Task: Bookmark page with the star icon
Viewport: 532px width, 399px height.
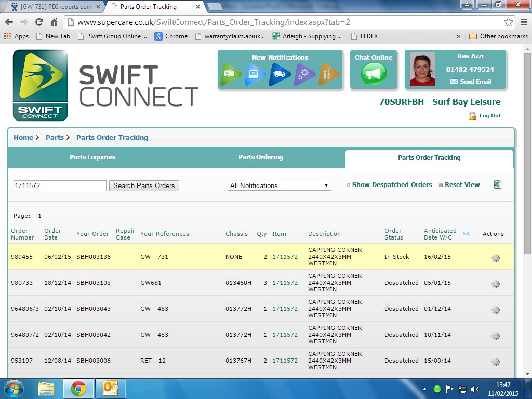Action: (508, 22)
